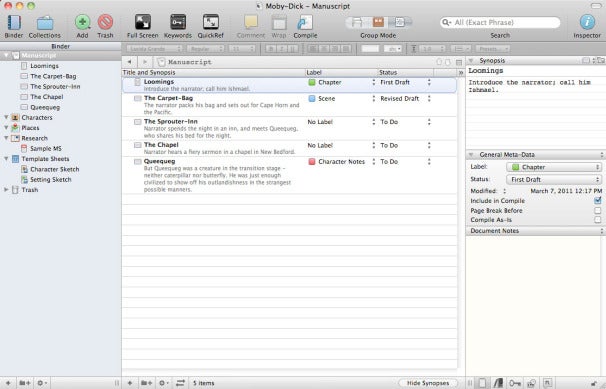Image resolution: width=606 pixels, height=389 pixels.
Task: Open the gear menu in the Binder footer
Action: (x=41, y=383)
